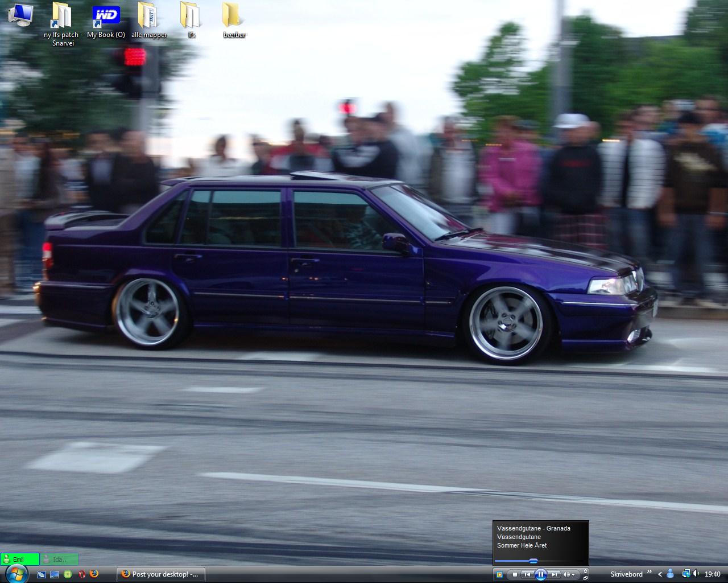Image resolution: width=728 pixels, height=584 pixels.
Task: Skip to the next track
Action: (554, 575)
